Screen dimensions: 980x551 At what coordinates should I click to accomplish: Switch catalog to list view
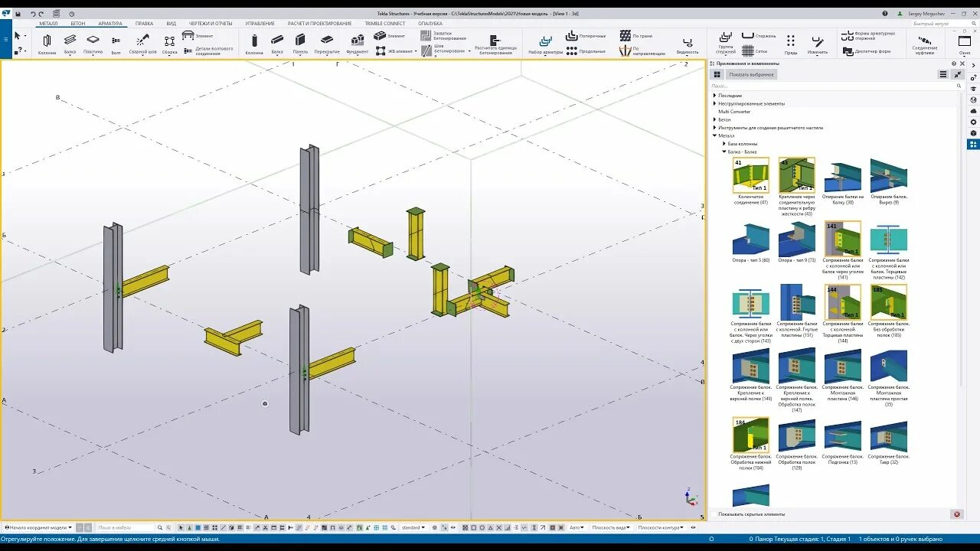[x=943, y=74]
